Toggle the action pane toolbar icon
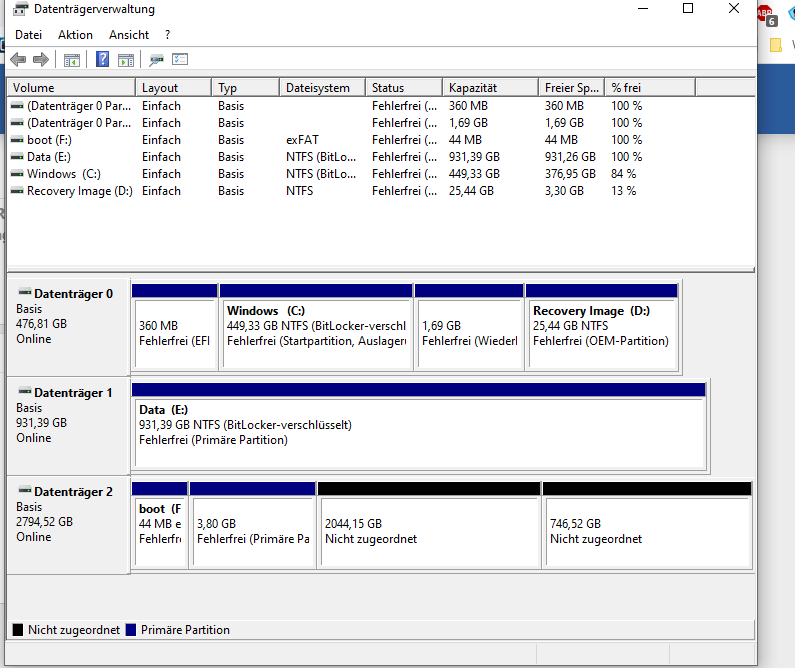The height and width of the screenshot is (668, 795). pyautogui.click(x=126, y=60)
